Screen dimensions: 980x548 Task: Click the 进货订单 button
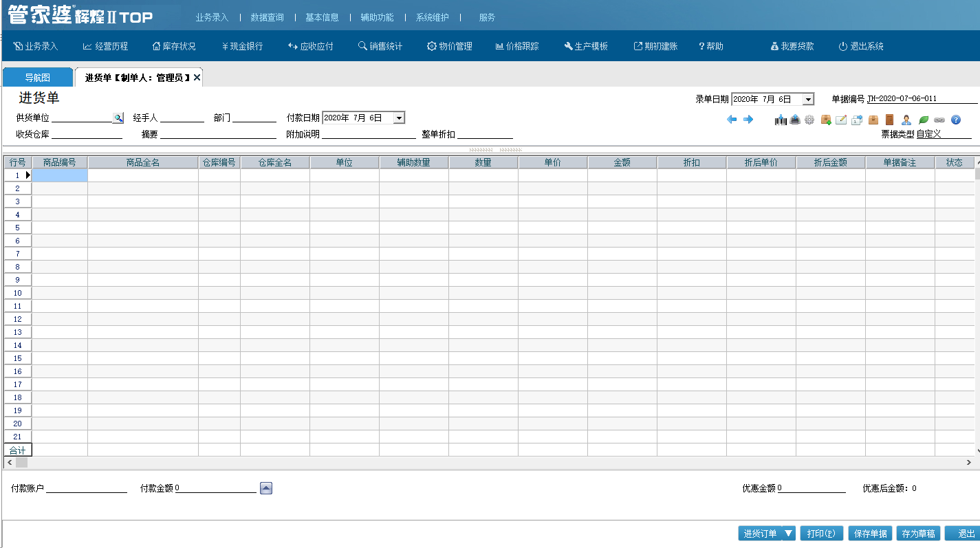[x=760, y=534]
